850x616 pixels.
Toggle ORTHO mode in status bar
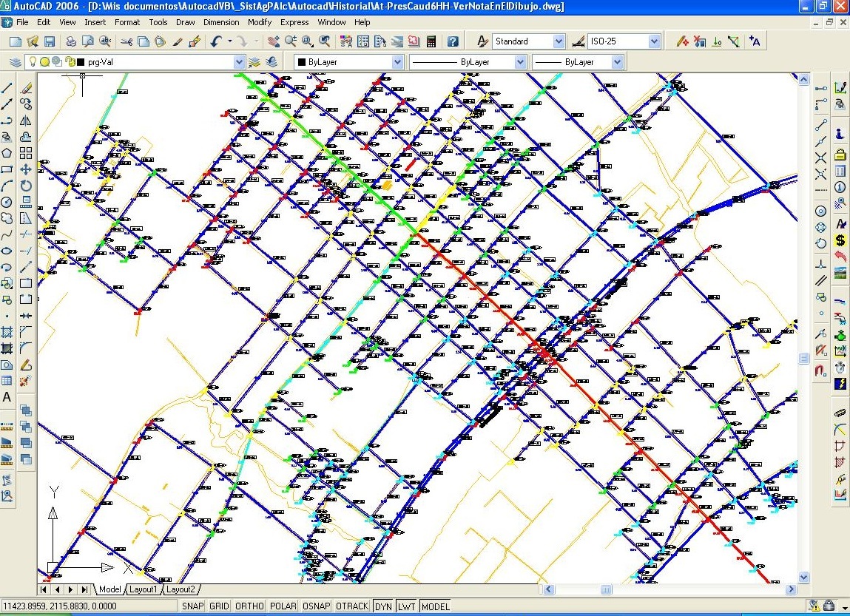tap(249, 606)
